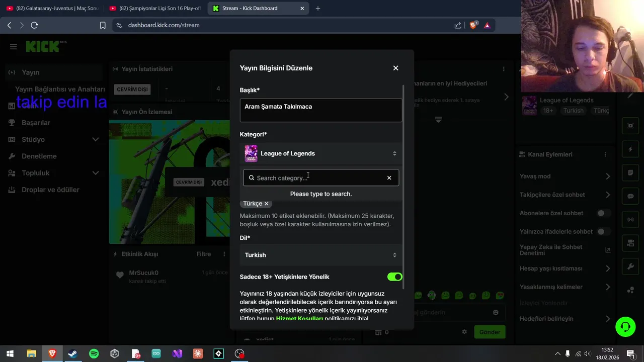Image resolution: width=644 pixels, height=362 pixels.
Task: Toggle Abonelere özel sohbet switch
Action: click(603, 213)
